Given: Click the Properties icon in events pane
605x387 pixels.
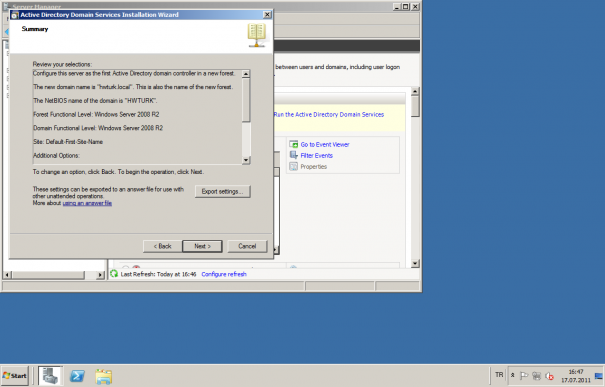Looking at the screenshot, I should [x=294, y=167].
